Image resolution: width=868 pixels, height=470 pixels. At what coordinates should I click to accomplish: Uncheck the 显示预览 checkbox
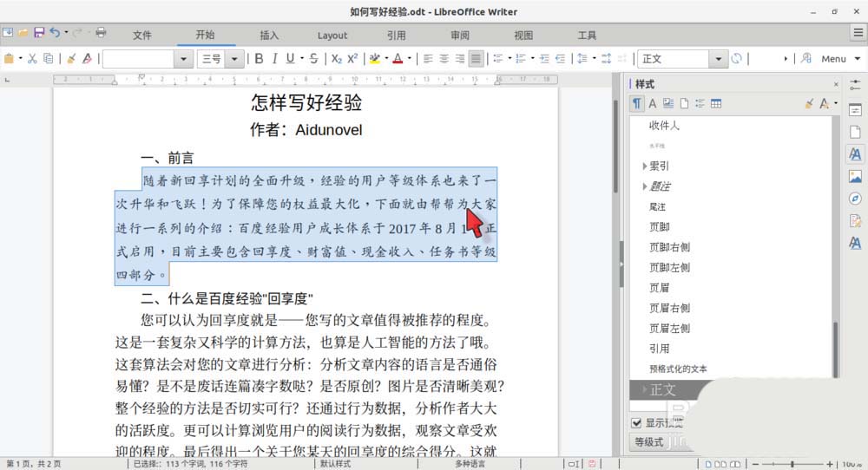pyautogui.click(x=636, y=423)
